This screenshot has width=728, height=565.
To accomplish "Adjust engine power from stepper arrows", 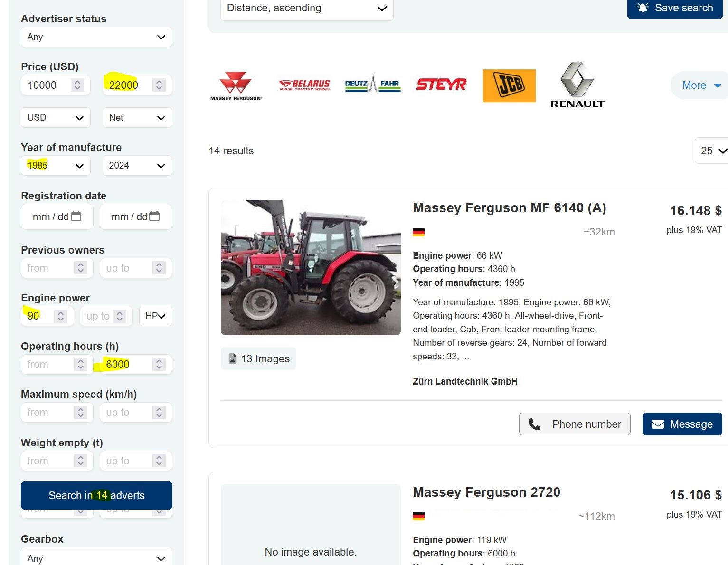I will pyautogui.click(x=60, y=316).
